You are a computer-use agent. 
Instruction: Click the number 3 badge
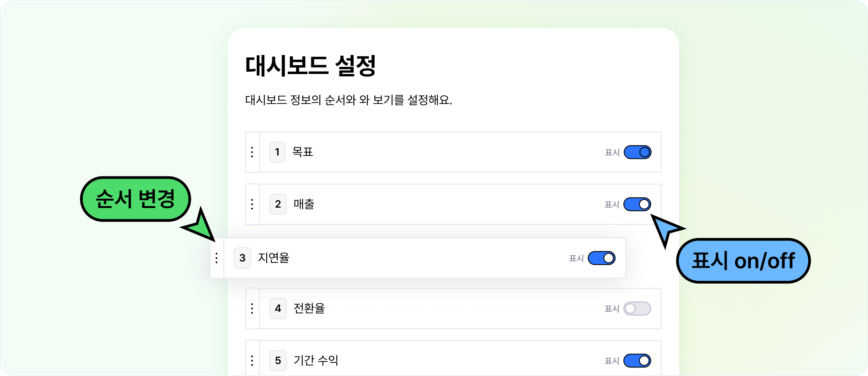[x=242, y=258]
